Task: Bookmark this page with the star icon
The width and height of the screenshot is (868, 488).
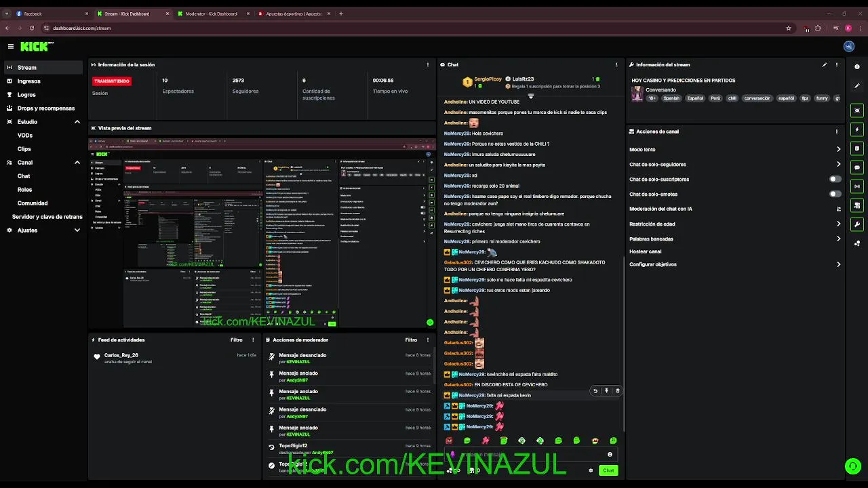Action: 789,28
